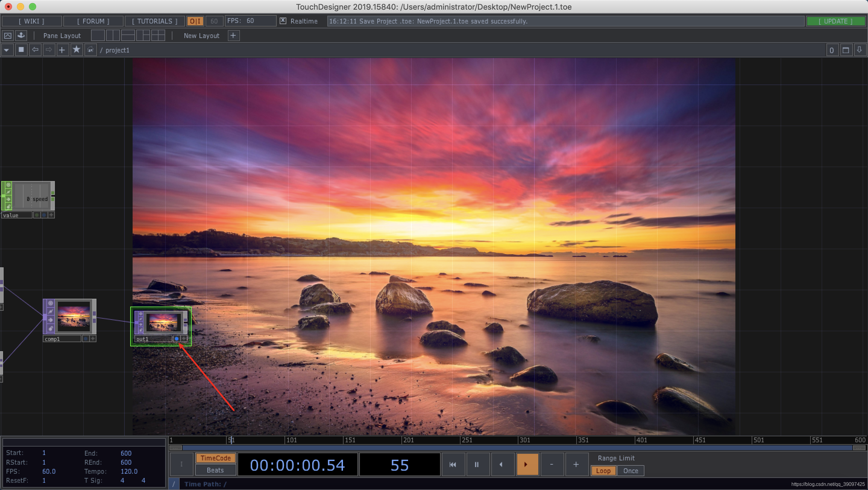Select the top-bottom split pane layout

(x=128, y=35)
